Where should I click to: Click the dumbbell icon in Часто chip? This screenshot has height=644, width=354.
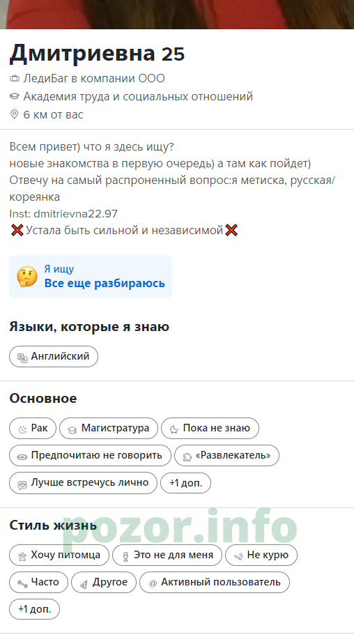click(22, 583)
